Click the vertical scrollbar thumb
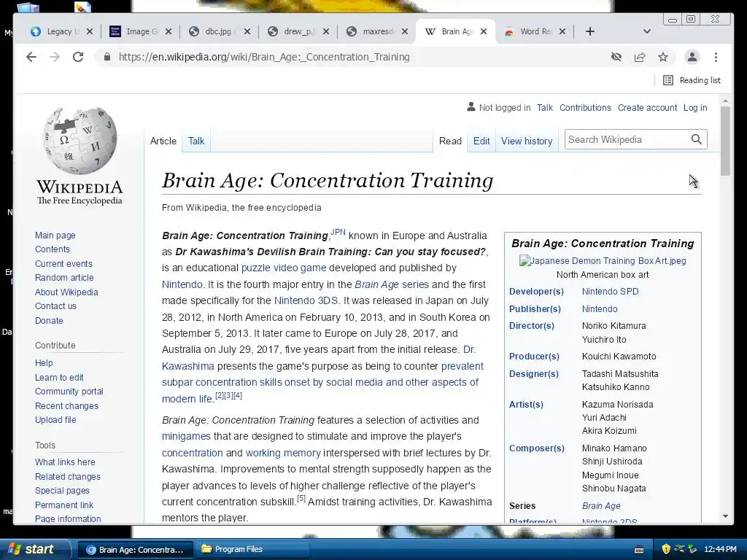 click(725, 141)
